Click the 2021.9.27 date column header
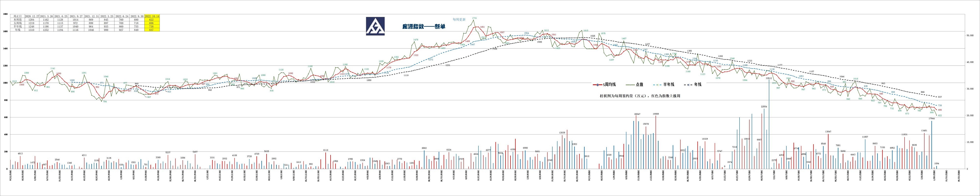 click(x=76, y=16)
